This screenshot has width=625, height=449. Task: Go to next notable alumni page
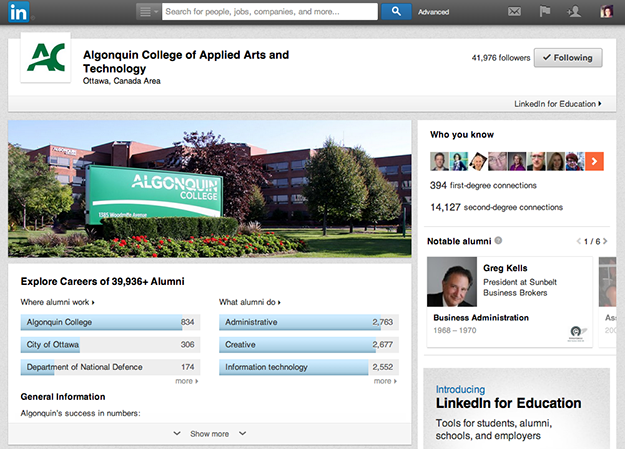tap(605, 241)
